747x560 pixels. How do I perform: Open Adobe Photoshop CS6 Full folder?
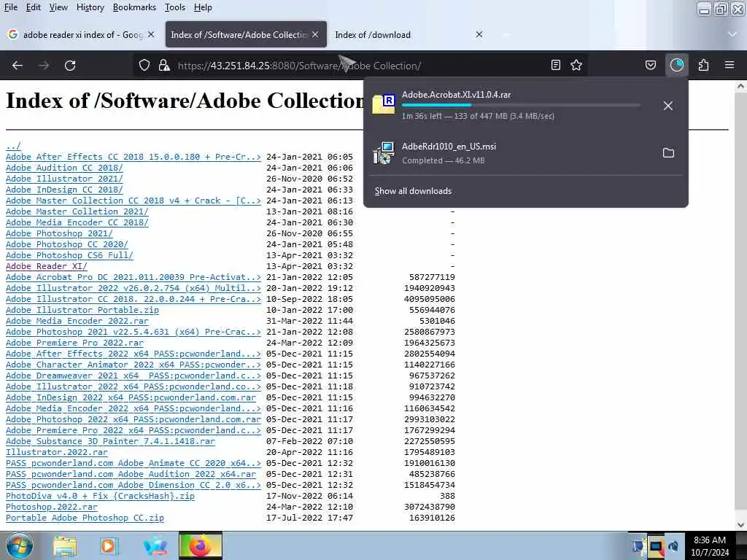click(x=69, y=255)
